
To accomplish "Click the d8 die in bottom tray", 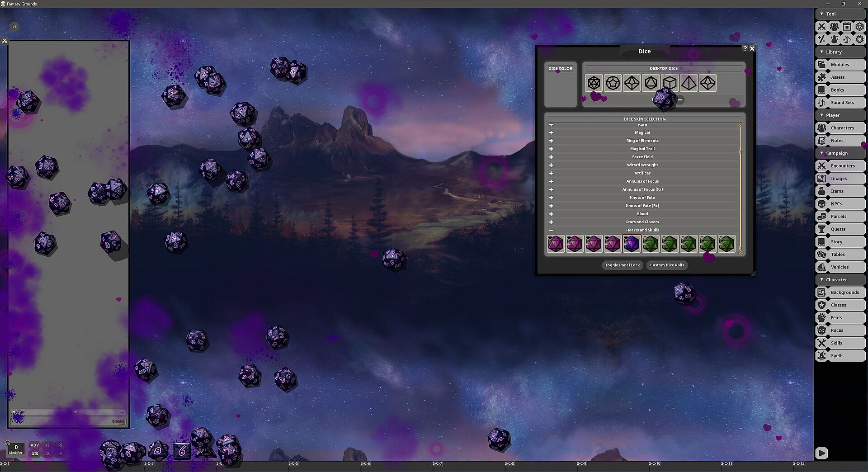I will (158, 450).
